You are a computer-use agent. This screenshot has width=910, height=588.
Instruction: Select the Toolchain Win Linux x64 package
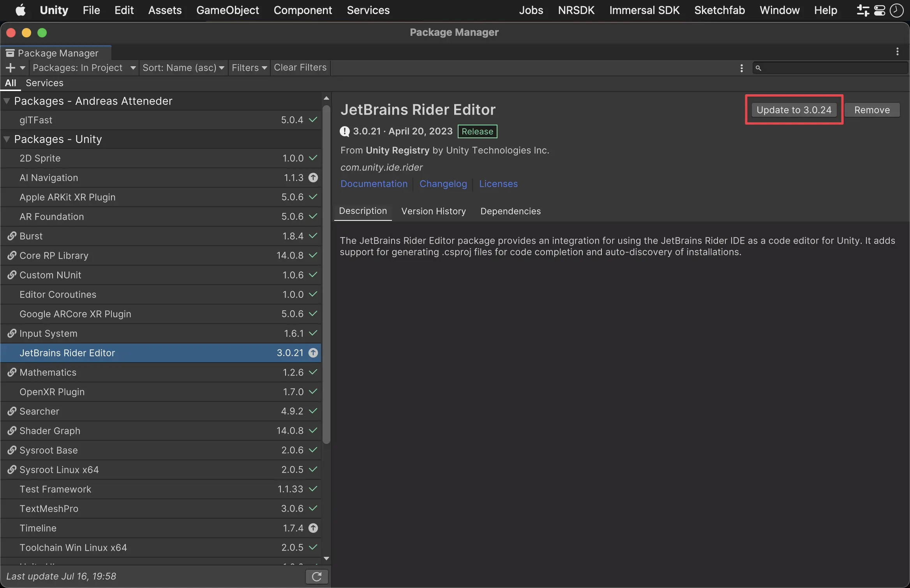point(161,548)
